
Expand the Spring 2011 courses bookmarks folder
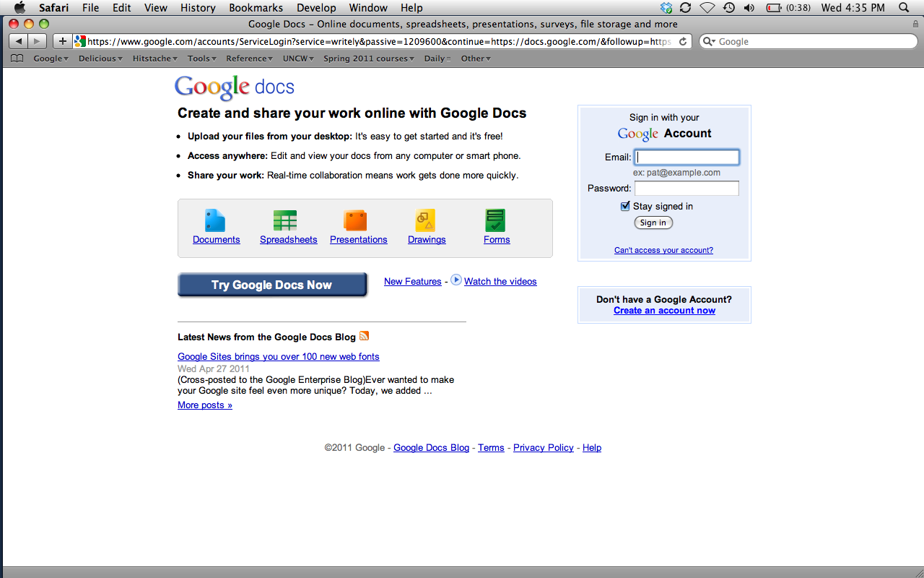point(369,59)
